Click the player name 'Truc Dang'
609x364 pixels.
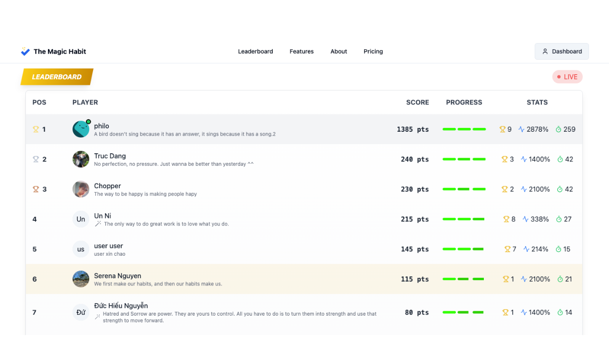pyautogui.click(x=110, y=156)
